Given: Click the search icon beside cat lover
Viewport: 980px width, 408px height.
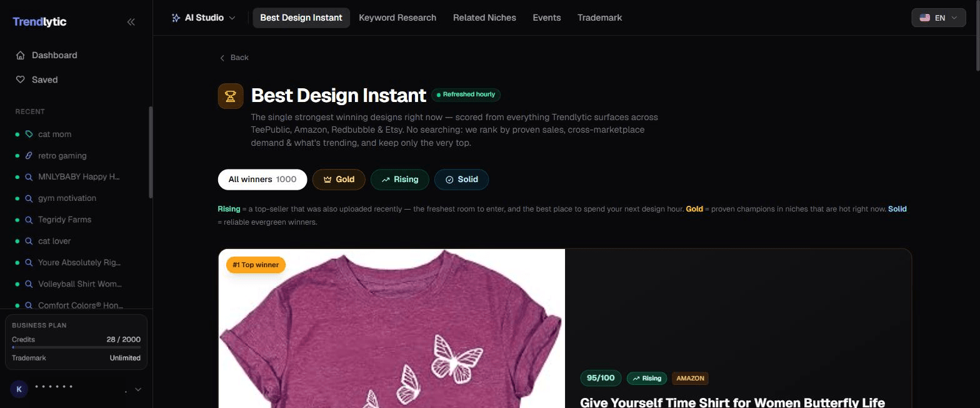Looking at the screenshot, I should [x=29, y=241].
